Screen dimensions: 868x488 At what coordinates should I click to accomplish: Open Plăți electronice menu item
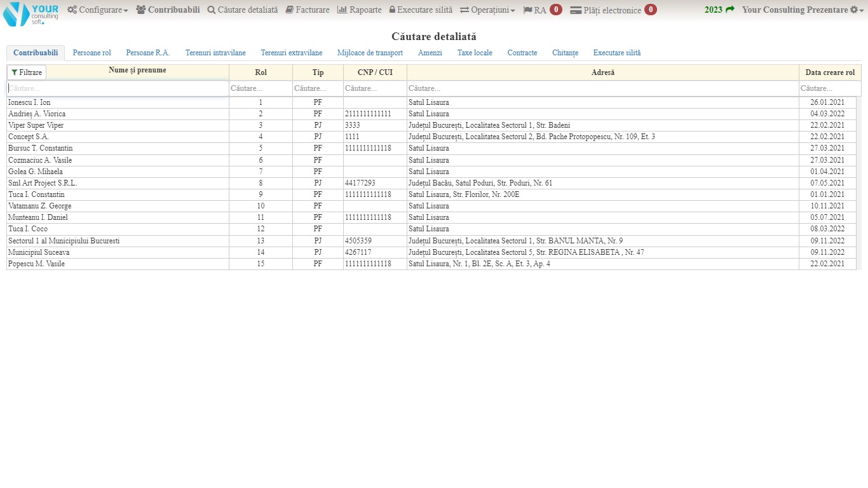[x=606, y=10]
